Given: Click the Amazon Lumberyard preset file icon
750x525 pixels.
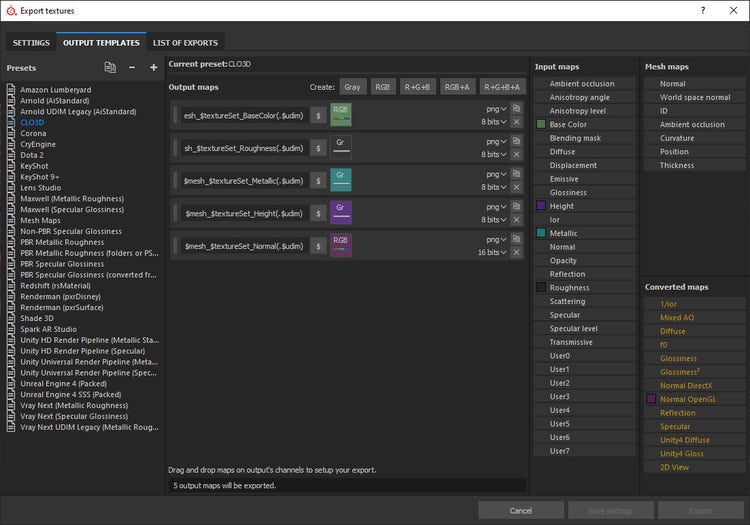Looking at the screenshot, I should (x=11, y=89).
